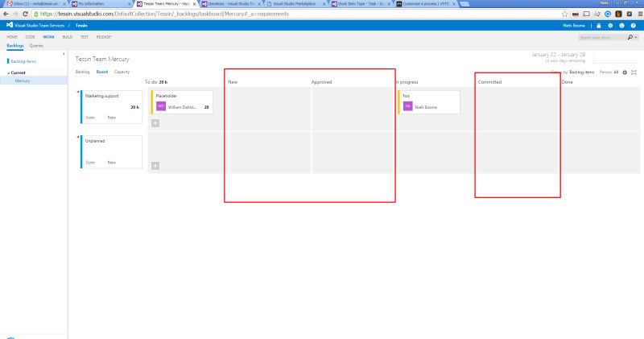Open a new browser tab
The width and height of the screenshot is (644, 339).
pos(464,4)
